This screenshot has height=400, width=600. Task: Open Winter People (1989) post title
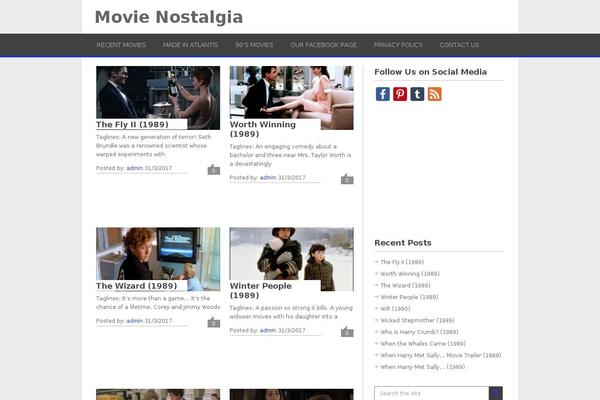(261, 291)
